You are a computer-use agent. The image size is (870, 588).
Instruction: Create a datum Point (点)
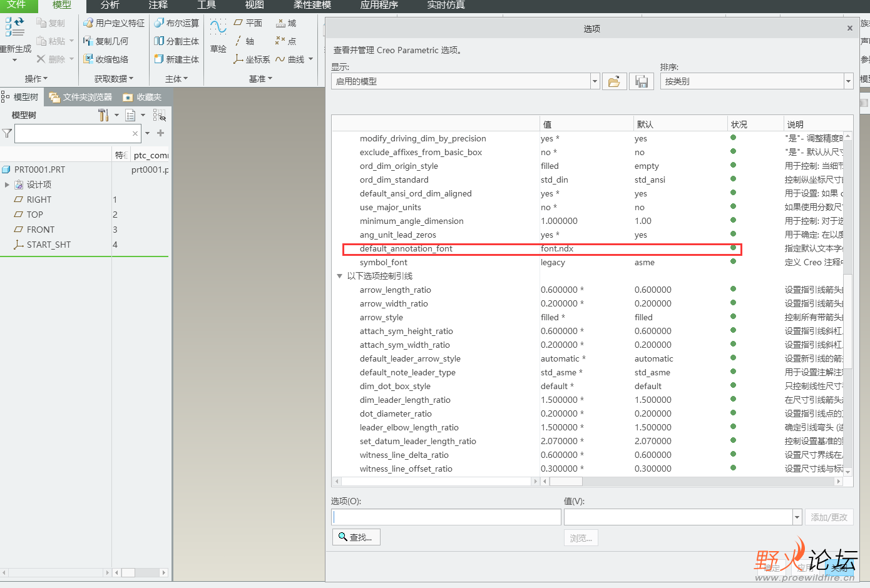click(x=286, y=41)
